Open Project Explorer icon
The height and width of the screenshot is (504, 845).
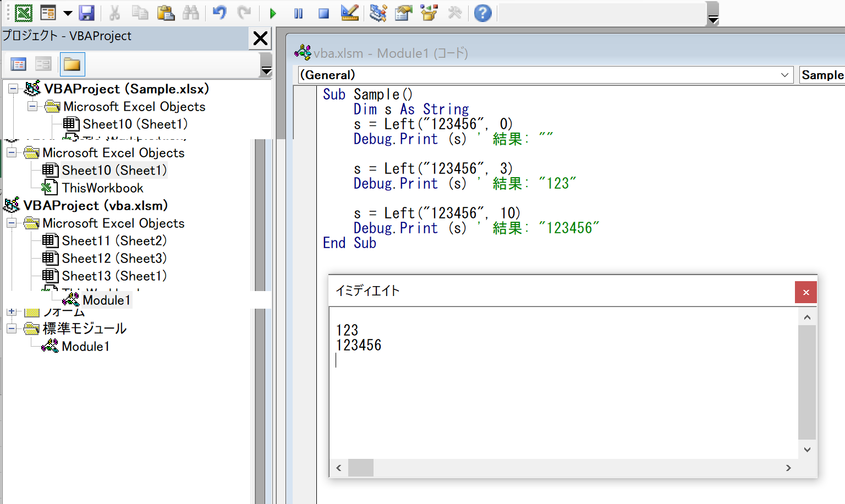click(378, 13)
